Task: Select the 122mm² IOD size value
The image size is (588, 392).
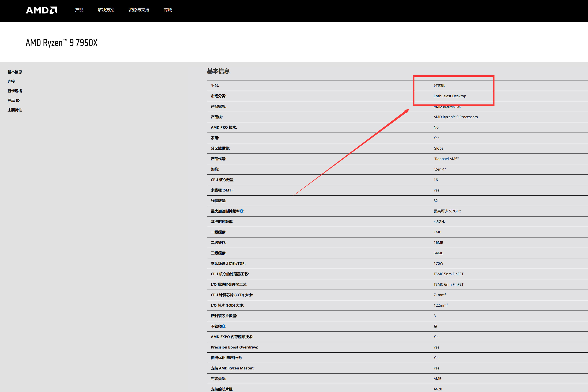Action: pyautogui.click(x=441, y=306)
